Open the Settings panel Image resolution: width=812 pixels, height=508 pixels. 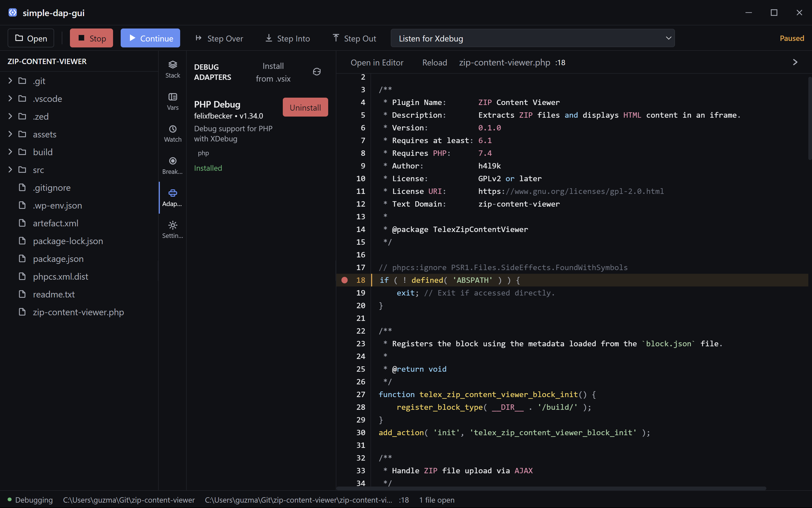(173, 229)
